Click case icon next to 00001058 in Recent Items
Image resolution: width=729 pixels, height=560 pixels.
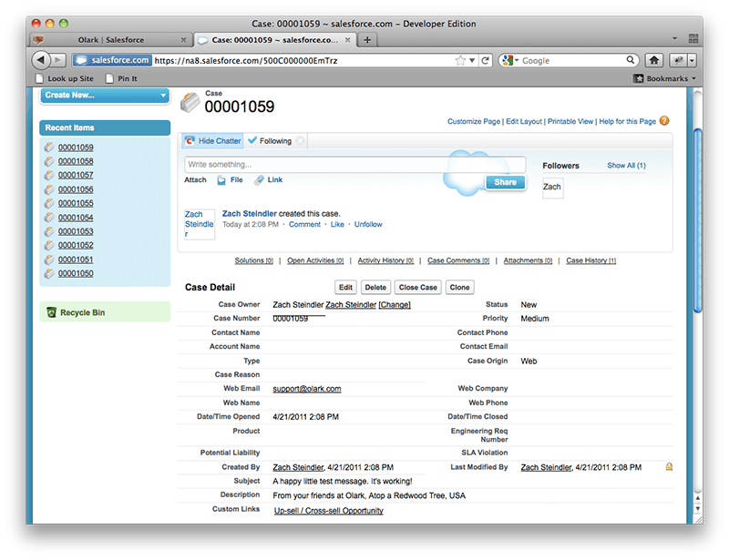(x=50, y=161)
